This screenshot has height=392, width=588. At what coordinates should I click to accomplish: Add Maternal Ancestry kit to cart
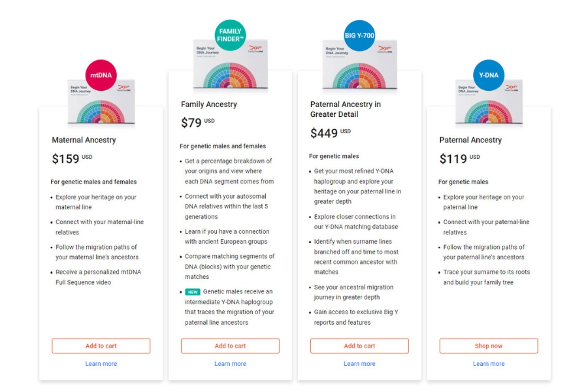click(x=101, y=346)
